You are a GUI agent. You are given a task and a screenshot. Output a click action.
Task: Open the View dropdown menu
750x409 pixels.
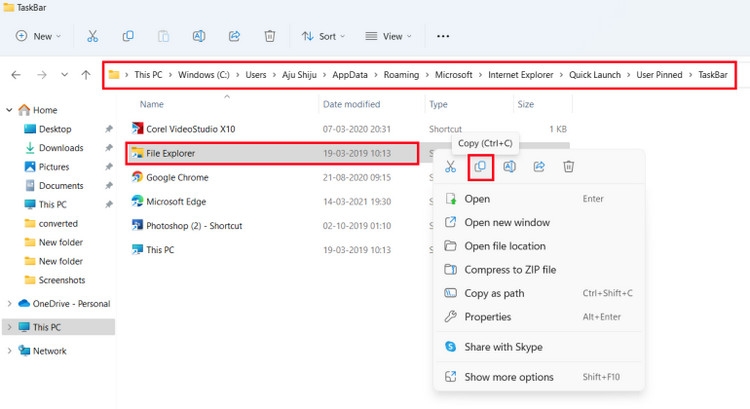388,36
